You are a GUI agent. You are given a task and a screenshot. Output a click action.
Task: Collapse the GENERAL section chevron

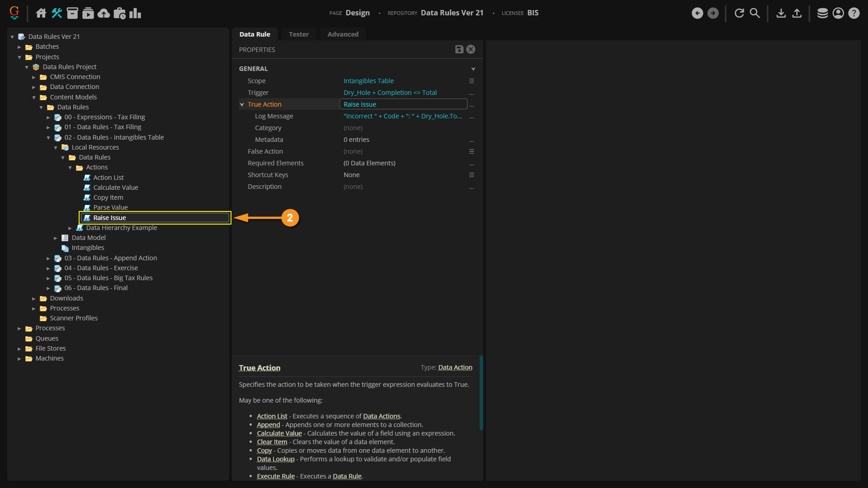(473, 69)
